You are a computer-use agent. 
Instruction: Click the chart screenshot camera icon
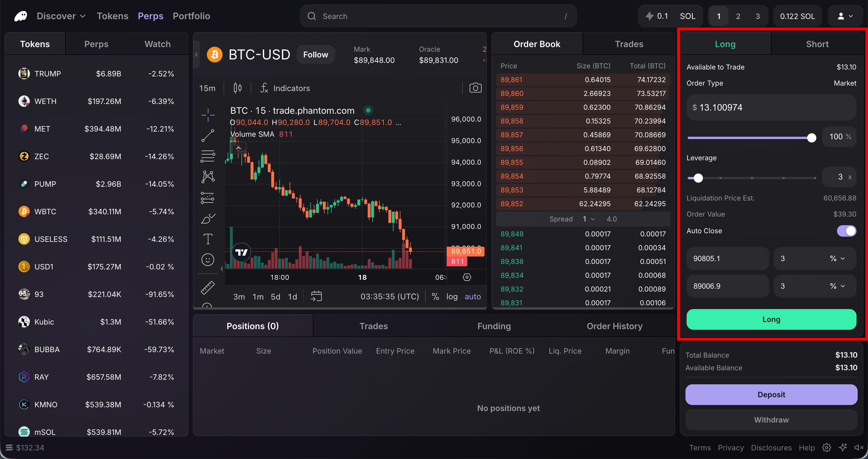coord(475,88)
